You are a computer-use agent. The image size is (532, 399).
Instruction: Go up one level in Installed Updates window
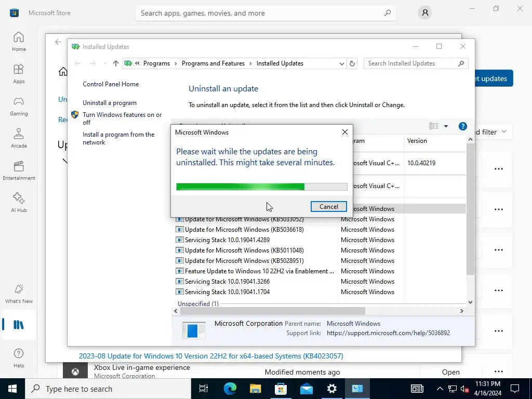point(116,63)
